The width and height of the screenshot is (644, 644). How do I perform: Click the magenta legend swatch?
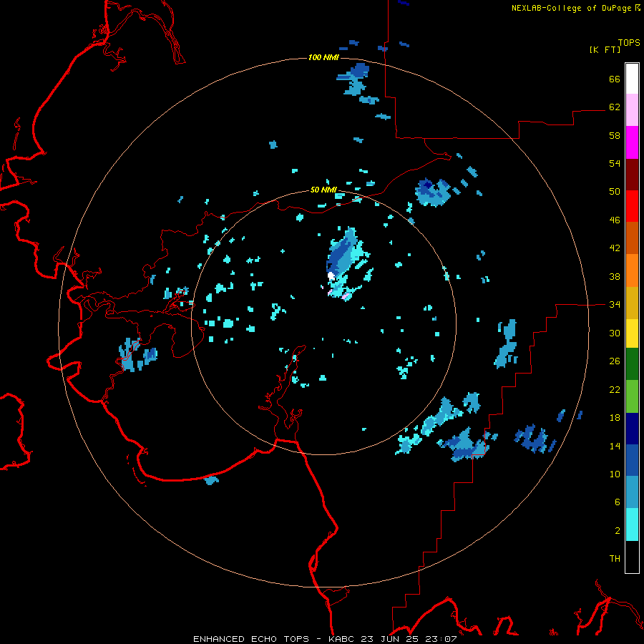point(632,142)
